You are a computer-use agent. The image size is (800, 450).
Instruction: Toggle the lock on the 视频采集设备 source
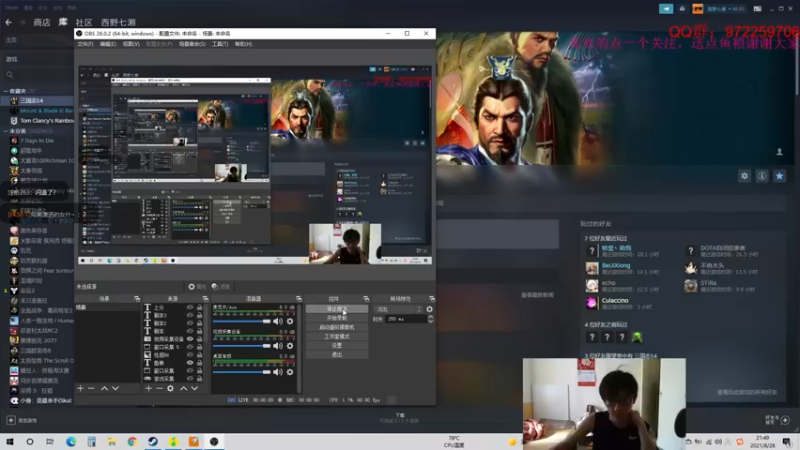199,339
